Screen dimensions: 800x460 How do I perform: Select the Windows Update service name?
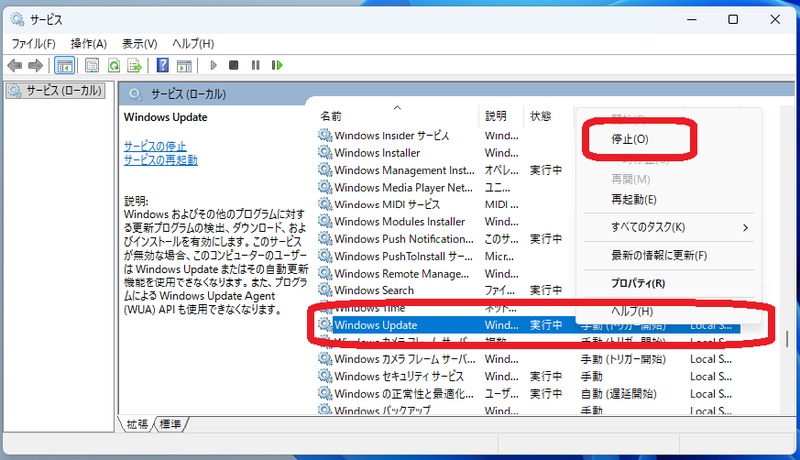click(x=376, y=325)
